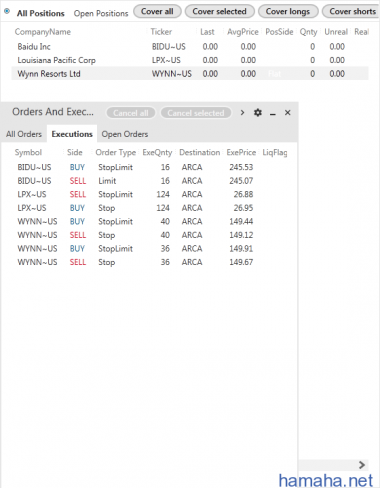Click ticker cell LPX~US in positions table
This screenshot has width=380, height=488.
(166, 60)
